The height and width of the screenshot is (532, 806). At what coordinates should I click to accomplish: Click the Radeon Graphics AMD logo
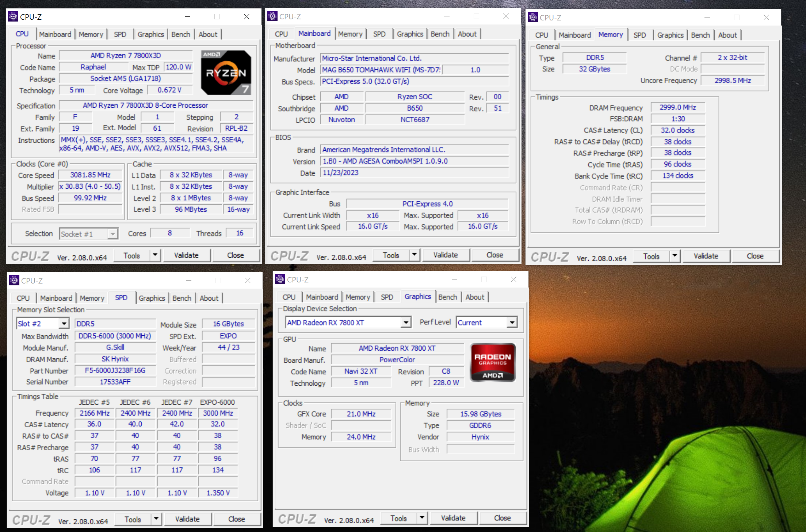point(493,362)
